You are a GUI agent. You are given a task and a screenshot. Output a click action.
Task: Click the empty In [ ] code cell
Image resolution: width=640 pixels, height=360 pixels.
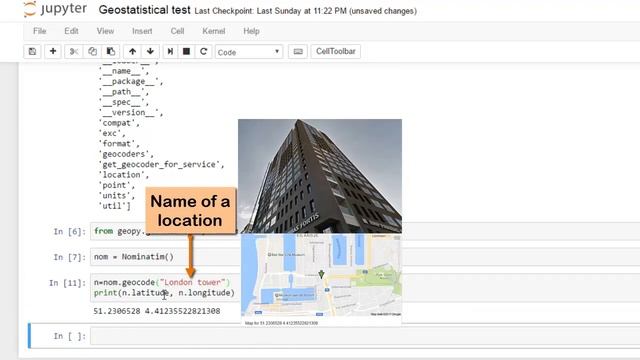point(365,336)
